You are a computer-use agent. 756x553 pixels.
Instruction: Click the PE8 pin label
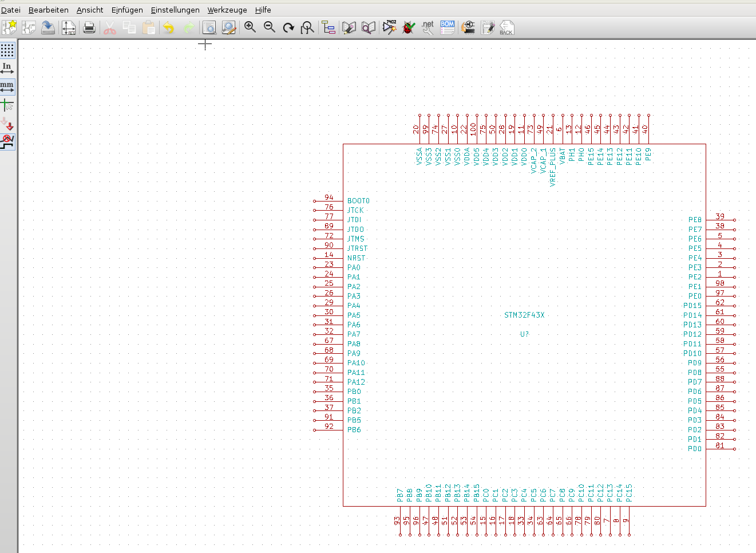click(695, 220)
